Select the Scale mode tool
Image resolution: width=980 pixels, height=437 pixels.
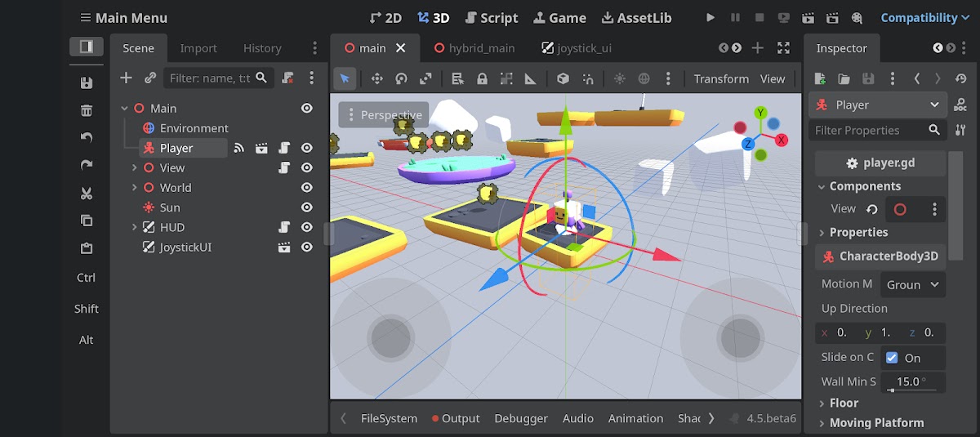[425, 79]
